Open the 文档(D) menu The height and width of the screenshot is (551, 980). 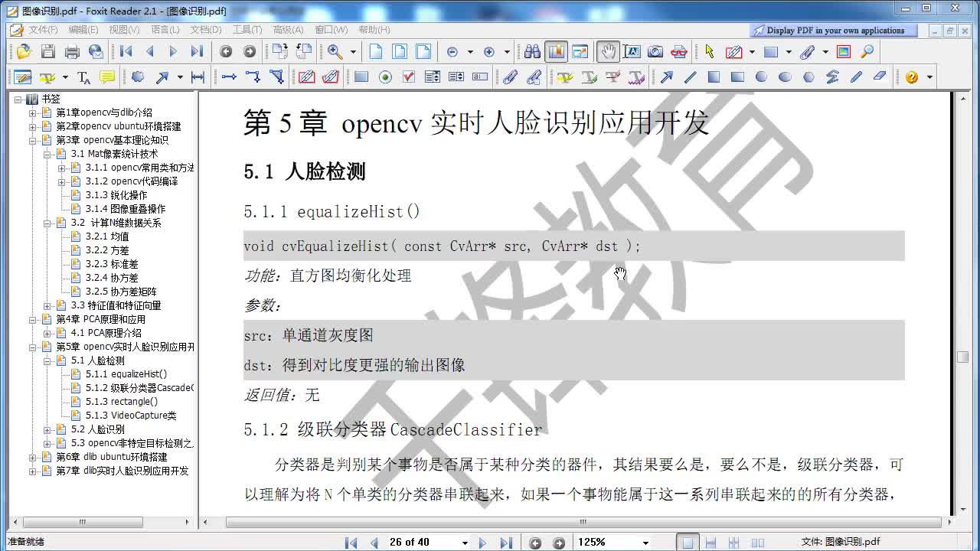click(206, 30)
